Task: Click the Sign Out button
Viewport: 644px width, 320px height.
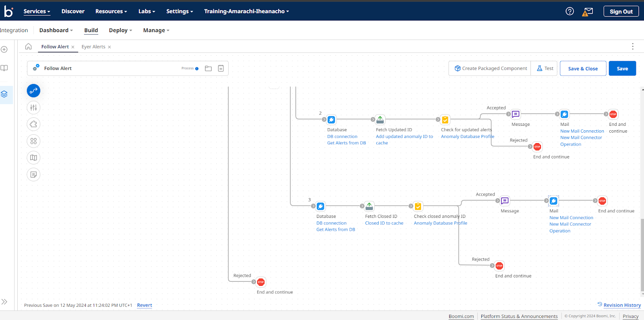Action: pos(621,11)
